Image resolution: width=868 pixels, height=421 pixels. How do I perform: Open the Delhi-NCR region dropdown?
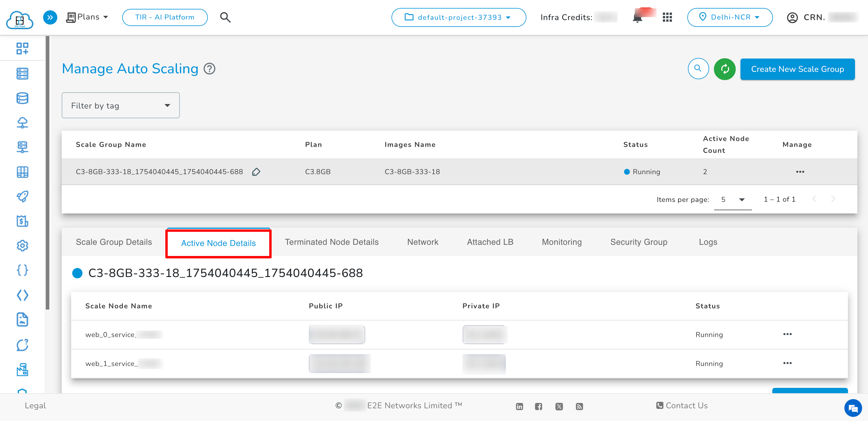730,17
